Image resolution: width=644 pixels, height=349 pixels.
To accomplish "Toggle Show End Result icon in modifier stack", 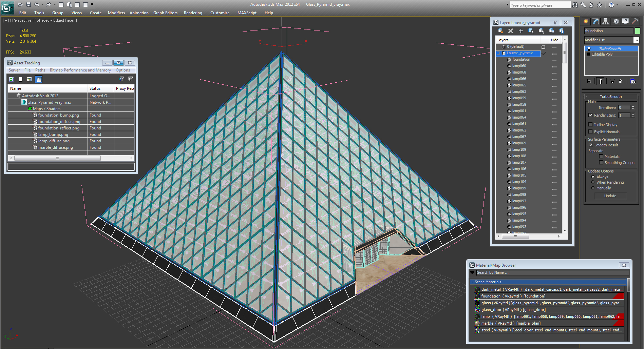I will pyautogui.click(x=601, y=81).
